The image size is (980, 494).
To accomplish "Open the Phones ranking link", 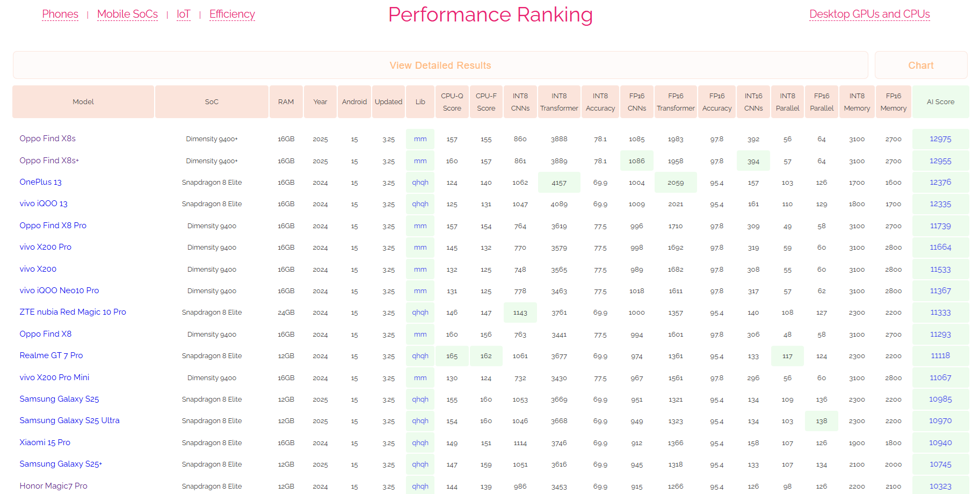I will coord(60,14).
